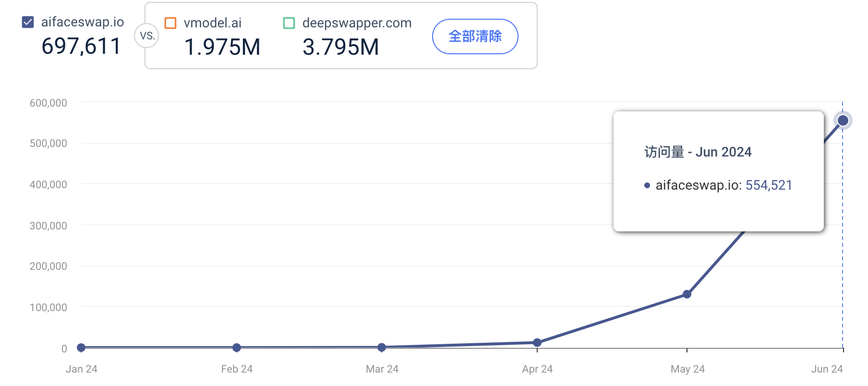Click the 500,000 y-axis label

click(x=48, y=143)
